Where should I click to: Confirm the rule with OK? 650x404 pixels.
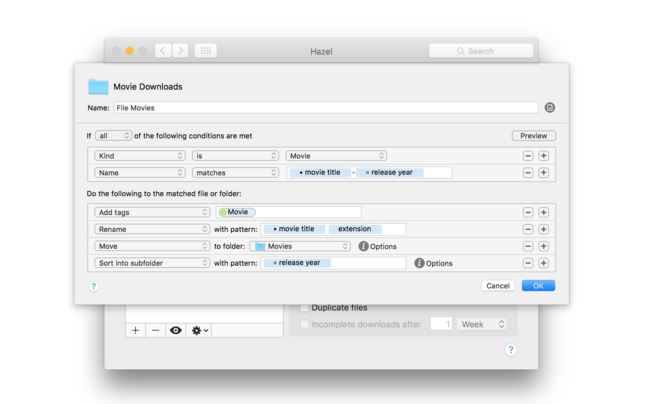(x=538, y=286)
